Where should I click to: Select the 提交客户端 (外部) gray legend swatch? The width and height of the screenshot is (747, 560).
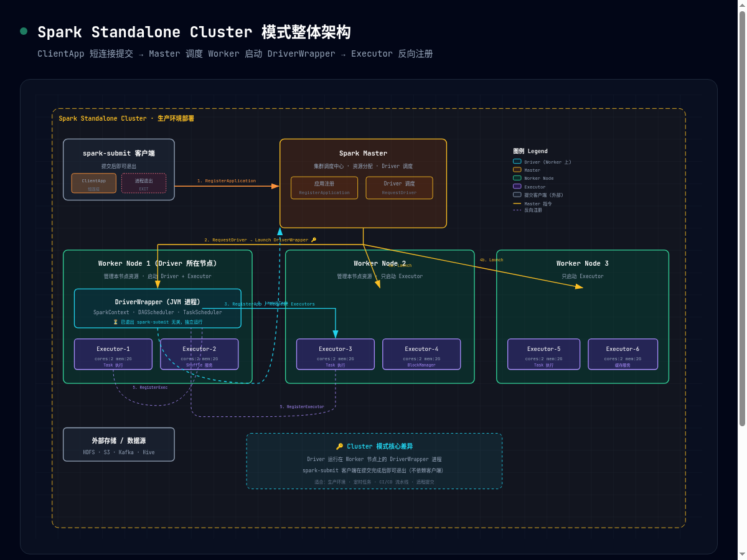click(x=517, y=195)
